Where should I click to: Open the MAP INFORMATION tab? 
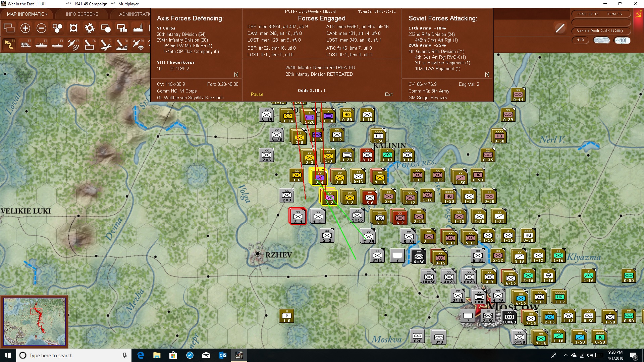(x=27, y=14)
